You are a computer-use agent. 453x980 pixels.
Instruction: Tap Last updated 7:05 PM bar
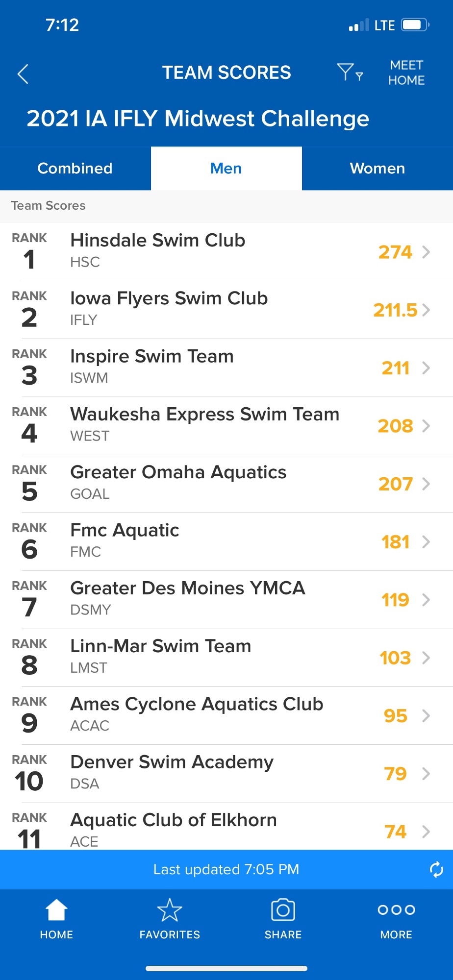click(226, 869)
